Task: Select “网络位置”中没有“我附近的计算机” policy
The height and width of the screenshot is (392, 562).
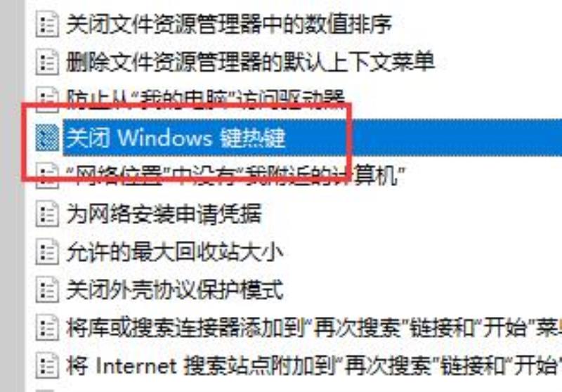Action: [x=235, y=175]
